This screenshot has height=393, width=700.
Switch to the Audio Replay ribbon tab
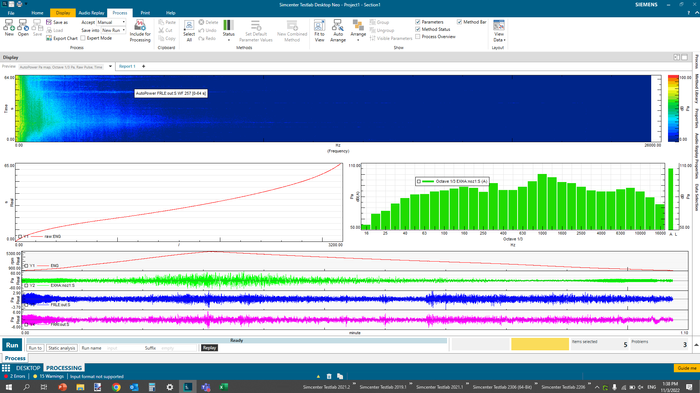pyautogui.click(x=92, y=13)
